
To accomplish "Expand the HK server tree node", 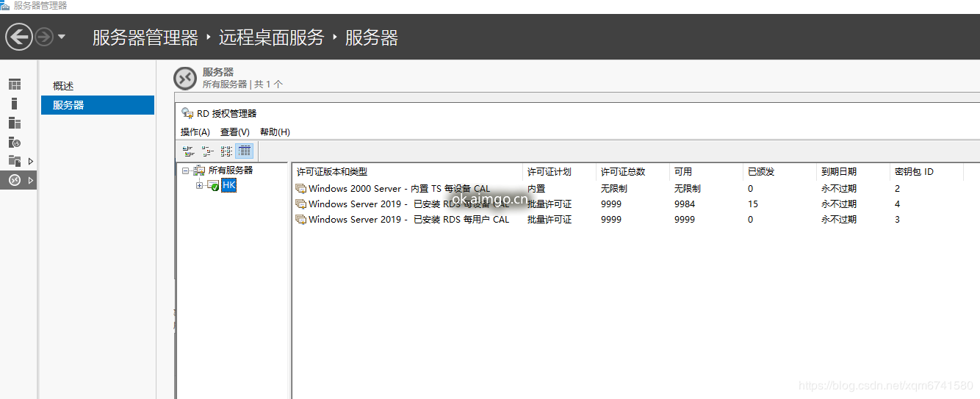I will [199, 186].
